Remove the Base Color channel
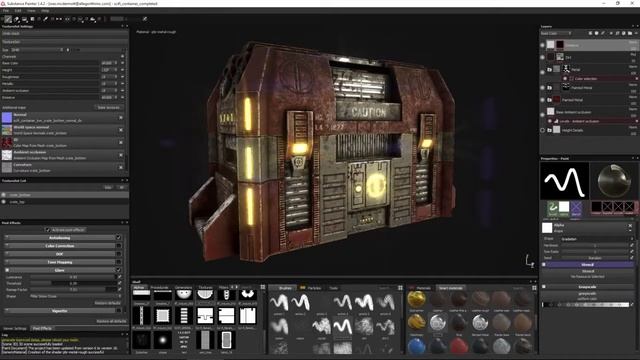640x360 pixels. point(122,63)
